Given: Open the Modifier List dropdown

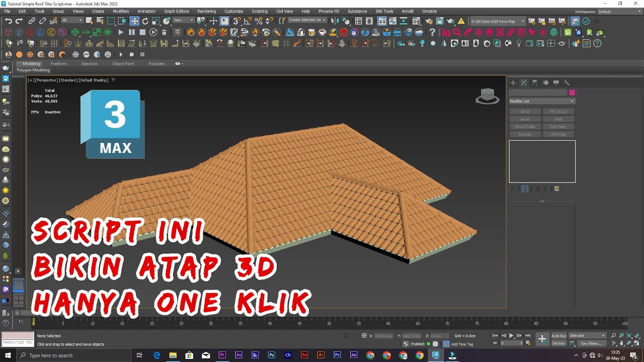Looking at the screenshot, I should [x=542, y=101].
